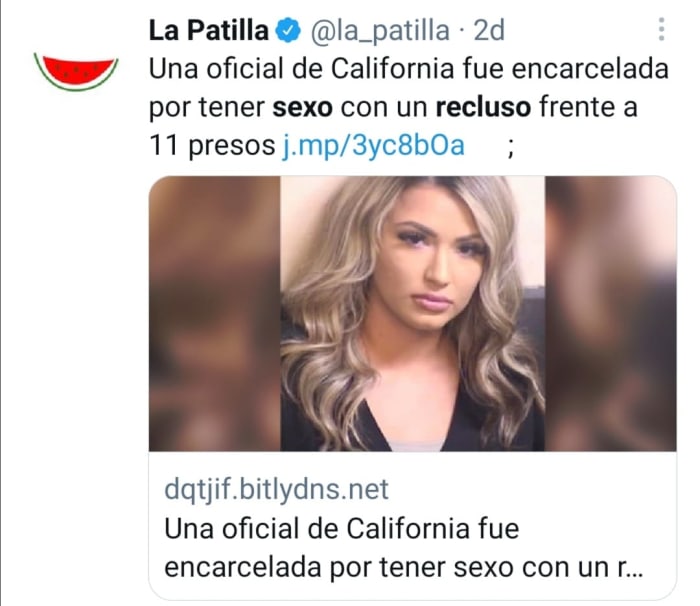700x606 pixels.
Task: Click the '11 presos' text in tweet
Action: tap(212, 146)
